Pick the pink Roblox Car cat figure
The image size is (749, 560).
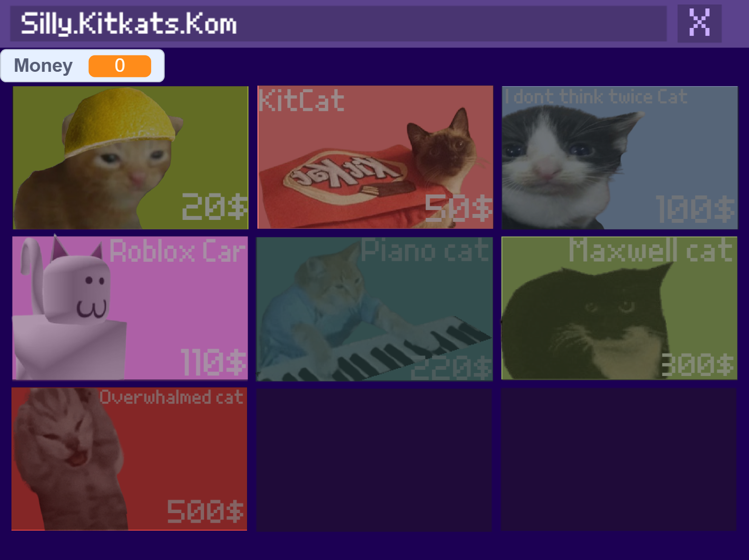[x=130, y=308]
